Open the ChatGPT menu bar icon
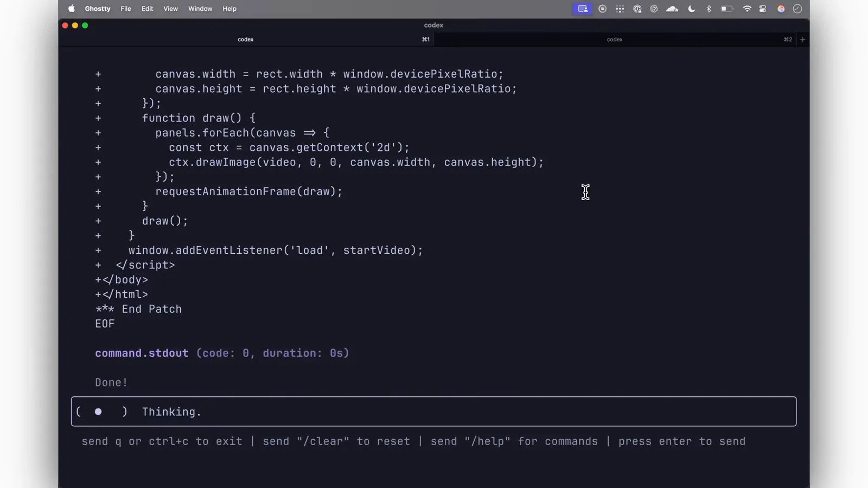The image size is (868, 488). (654, 9)
